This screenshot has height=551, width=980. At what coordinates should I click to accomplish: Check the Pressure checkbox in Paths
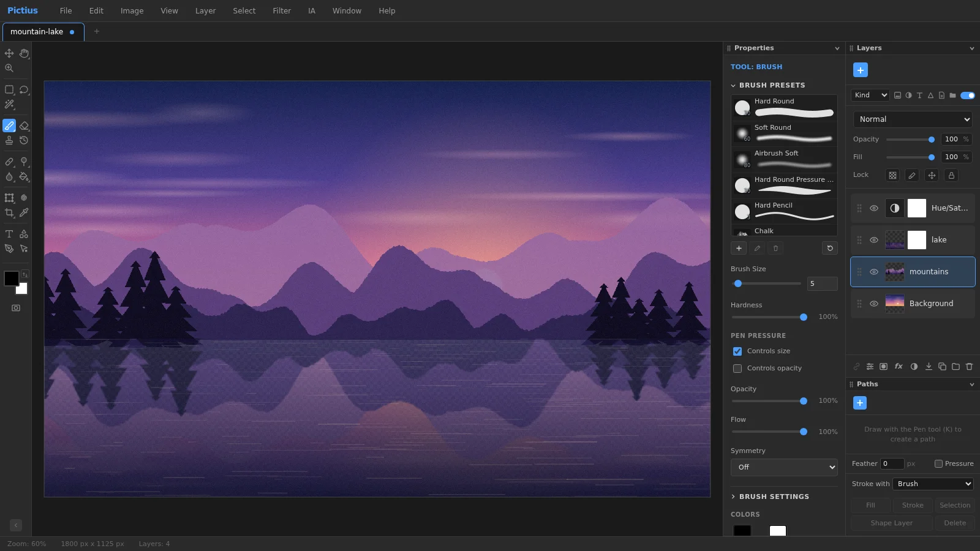(938, 464)
